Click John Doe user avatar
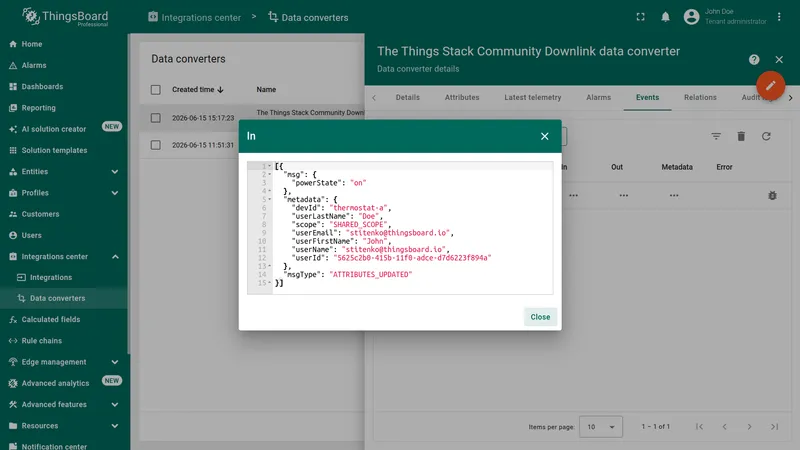Image resolution: width=800 pixels, height=450 pixels. click(691, 17)
